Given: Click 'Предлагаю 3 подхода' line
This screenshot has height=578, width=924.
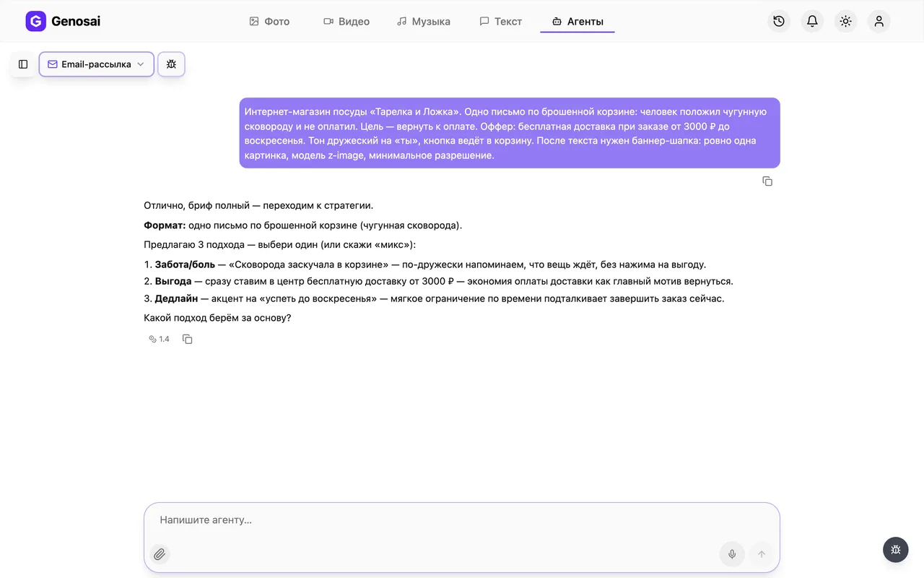Looking at the screenshot, I should 280,245.
